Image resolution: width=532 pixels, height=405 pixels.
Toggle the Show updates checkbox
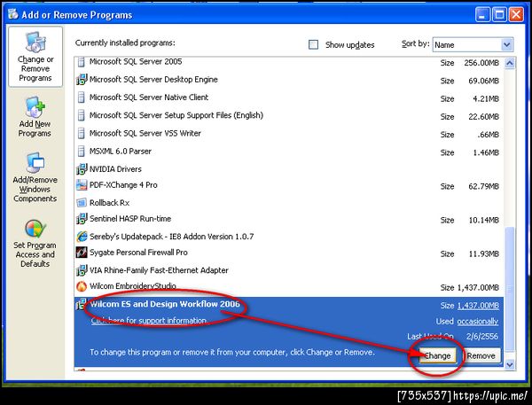tap(313, 45)
